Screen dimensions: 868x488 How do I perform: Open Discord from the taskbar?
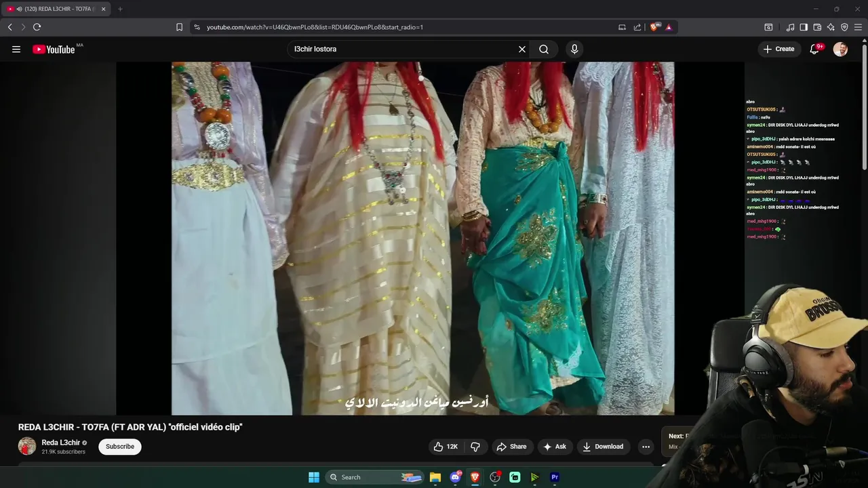456,477
